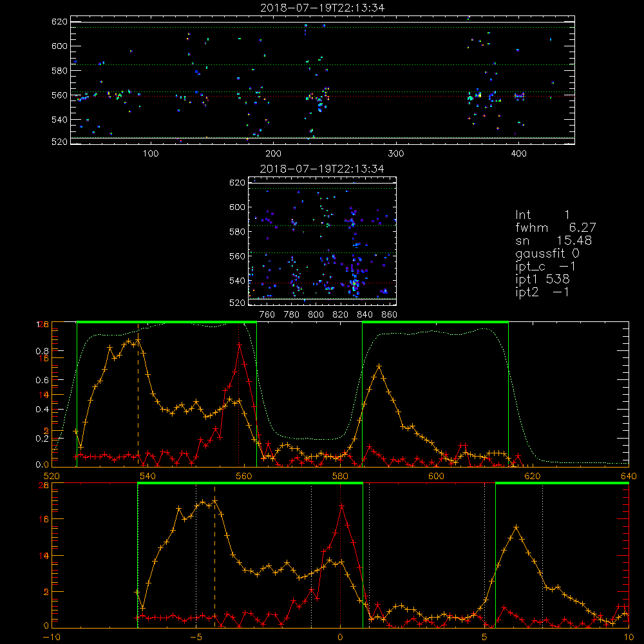Image resolution: width=644 pixels, height=644 pixels.
Task: Click red curve peak near 559 in profile plot
Action: tap(239, 345)
